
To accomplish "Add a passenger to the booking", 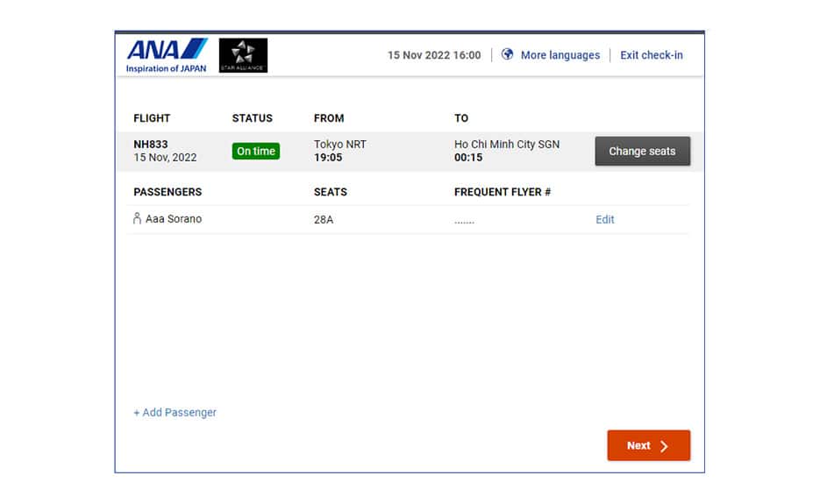I will click(x=175, y=412).
